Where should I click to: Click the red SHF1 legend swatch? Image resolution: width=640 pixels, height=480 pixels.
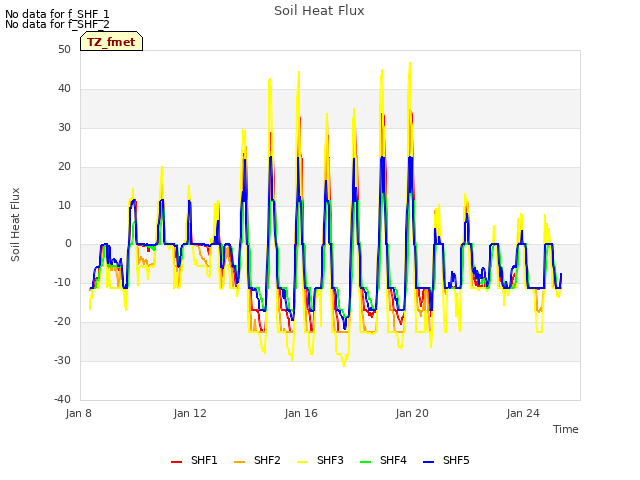tap(176, 462)
